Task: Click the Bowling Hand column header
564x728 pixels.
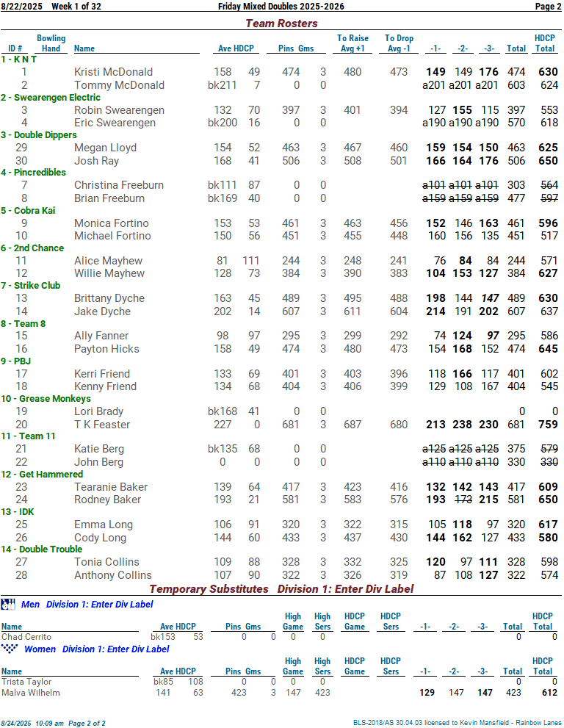Action: (51, 43)
